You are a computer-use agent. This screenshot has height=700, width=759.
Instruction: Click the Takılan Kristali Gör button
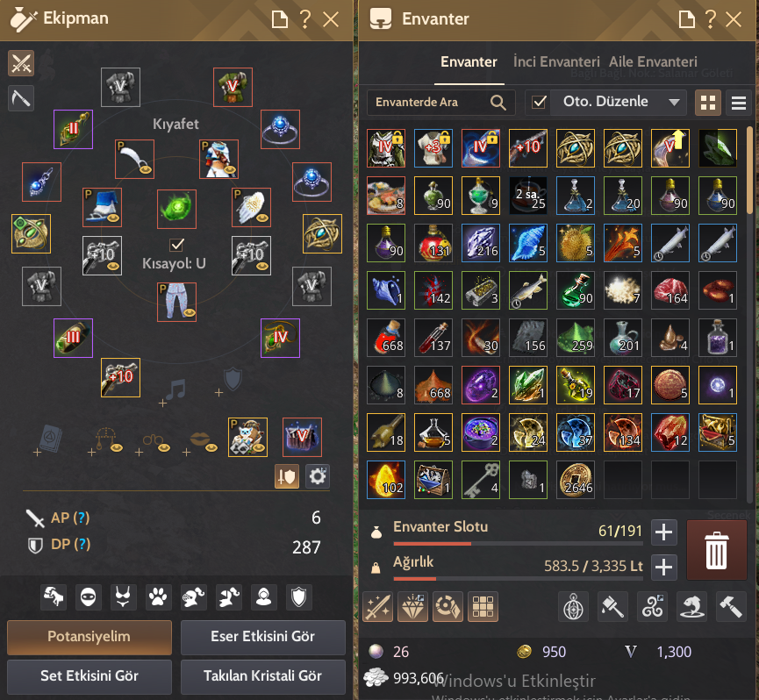(x=263, y=675)
